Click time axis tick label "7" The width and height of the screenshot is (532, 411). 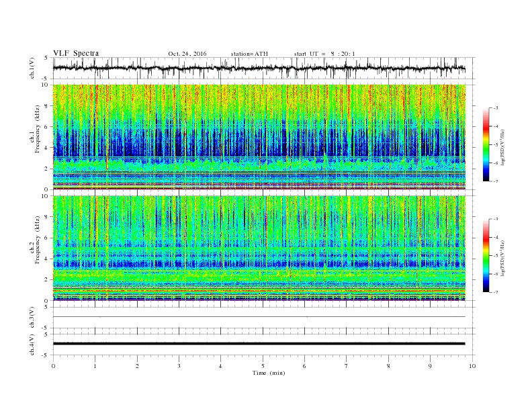point(347,366)
